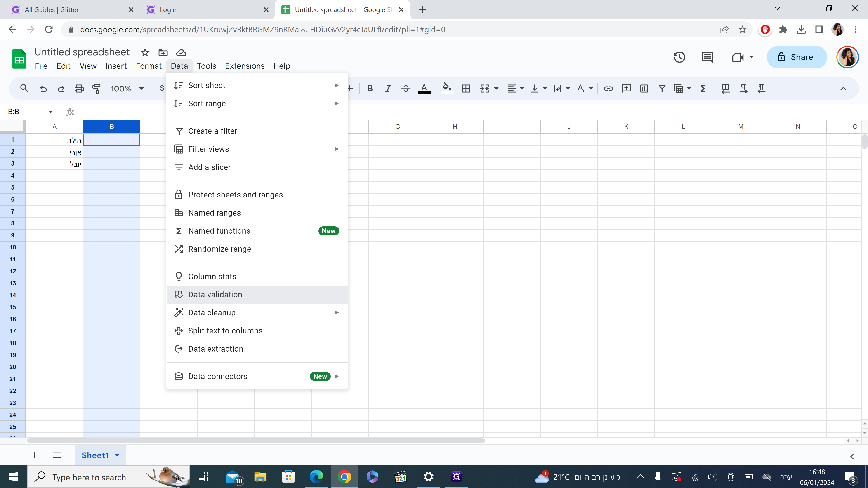The width and height of the screenshot is (868, 488).
Task: Click the merge cells icon
Action: 485,89
